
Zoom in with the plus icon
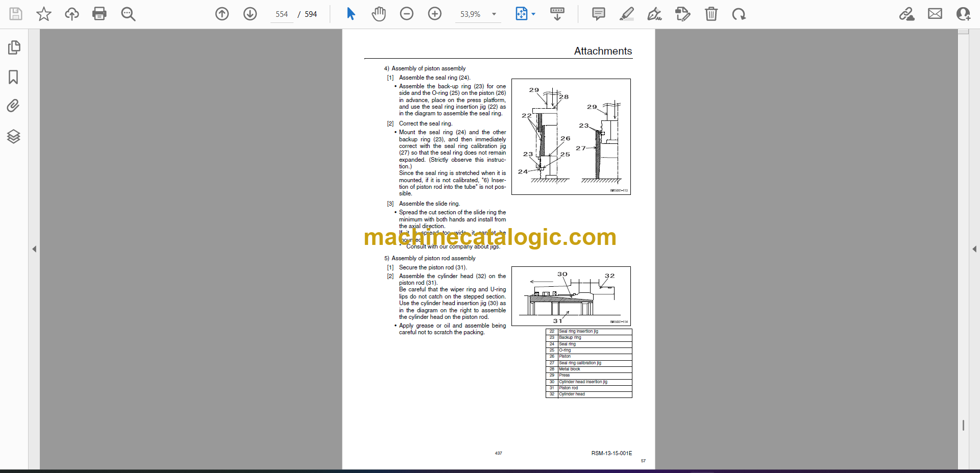tap(435, 14)
